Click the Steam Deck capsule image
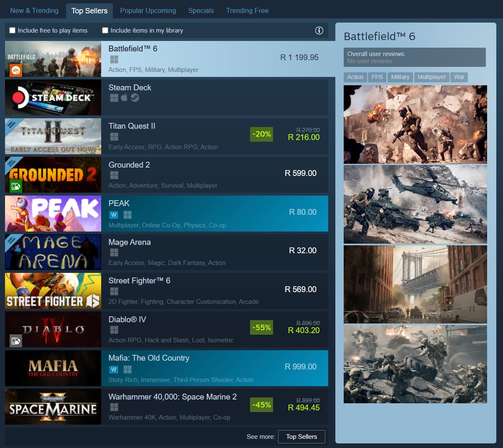The height and width of the screenshot is (448, 503). click(x=53, y=97)
